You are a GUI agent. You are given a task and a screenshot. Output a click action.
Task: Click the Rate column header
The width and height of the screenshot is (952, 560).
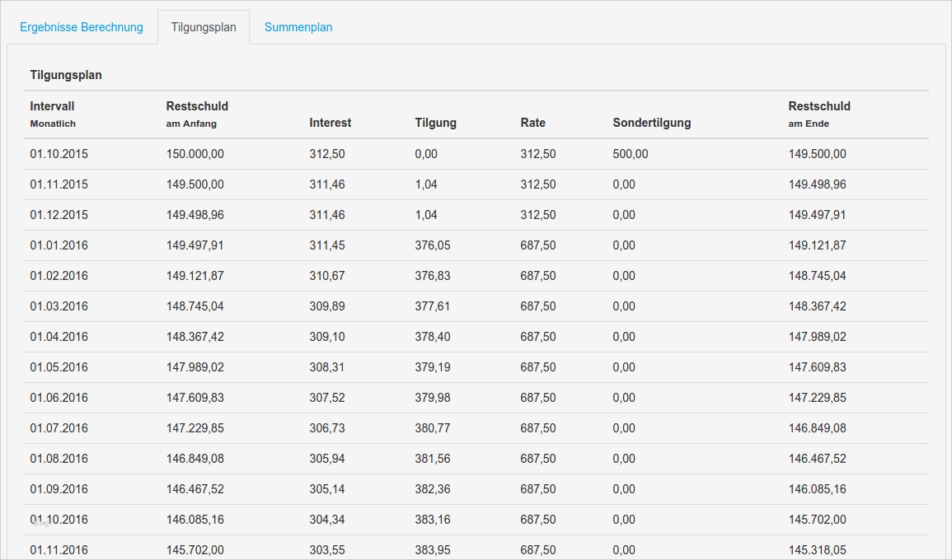532,123
